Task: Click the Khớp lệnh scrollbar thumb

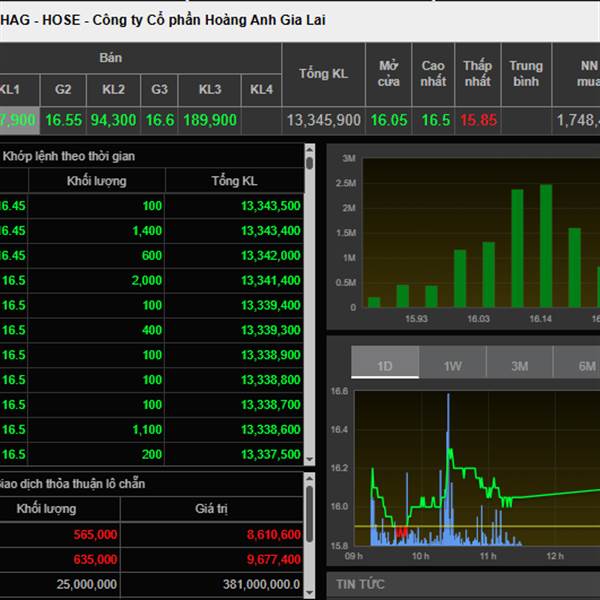Action: pos(310,163)
